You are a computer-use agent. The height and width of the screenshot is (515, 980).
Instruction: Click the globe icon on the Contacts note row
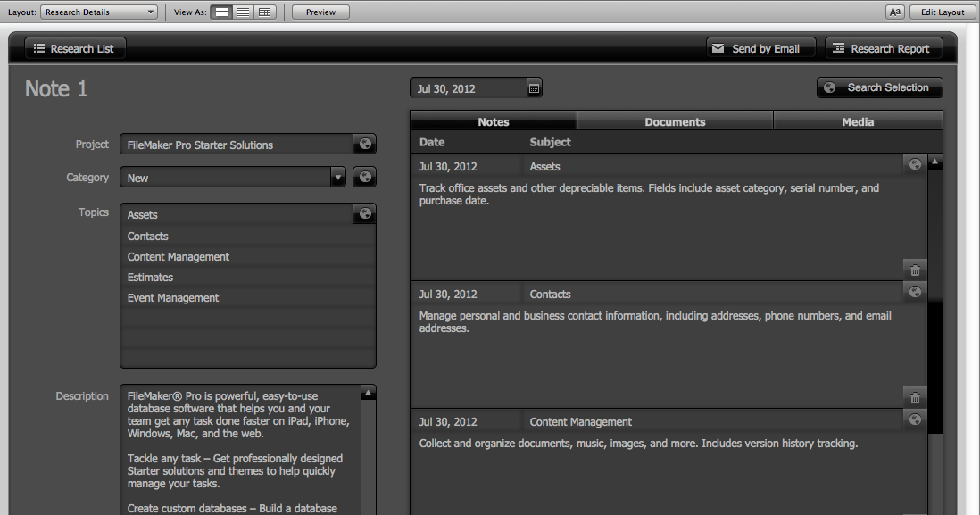pyautogui.click(x=914, y=291)
